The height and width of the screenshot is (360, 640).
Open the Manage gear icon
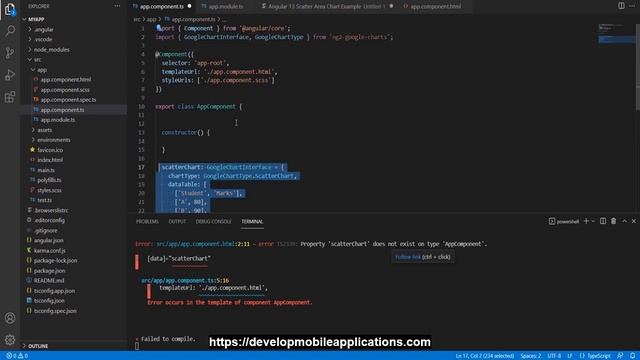[10, 340]
